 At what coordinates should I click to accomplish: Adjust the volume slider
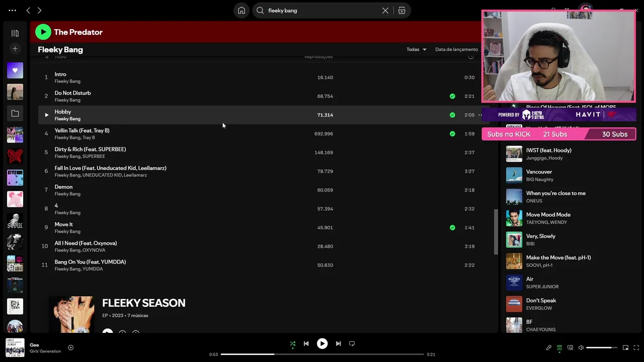602,347
